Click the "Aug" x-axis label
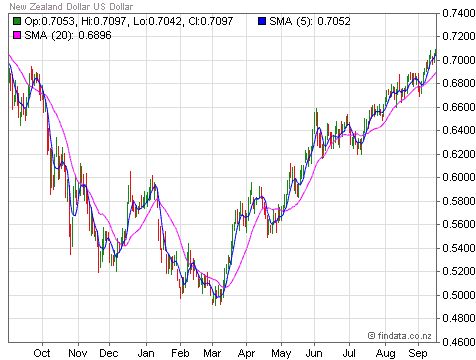Image resolution: width=476 pixels, height=360 pixels. pyautogui.click(x=386, y=353)
